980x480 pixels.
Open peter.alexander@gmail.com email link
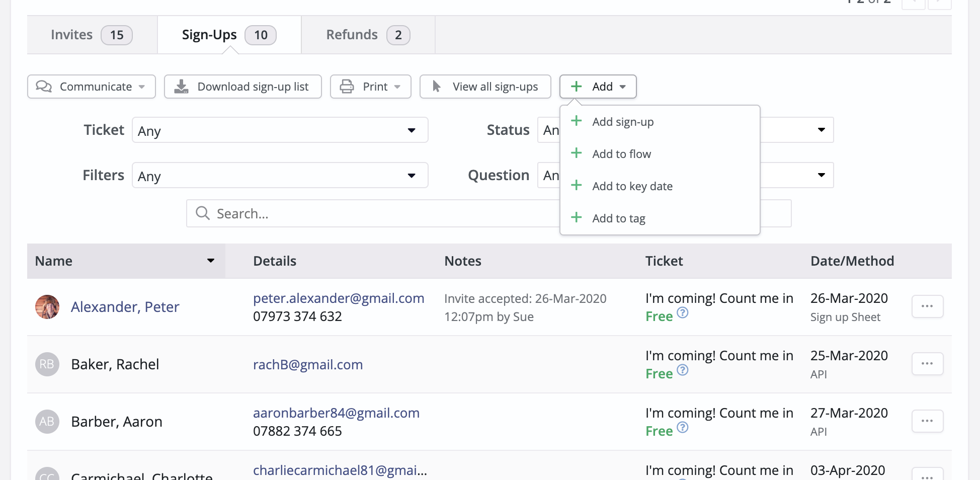(x=339, y=298)
